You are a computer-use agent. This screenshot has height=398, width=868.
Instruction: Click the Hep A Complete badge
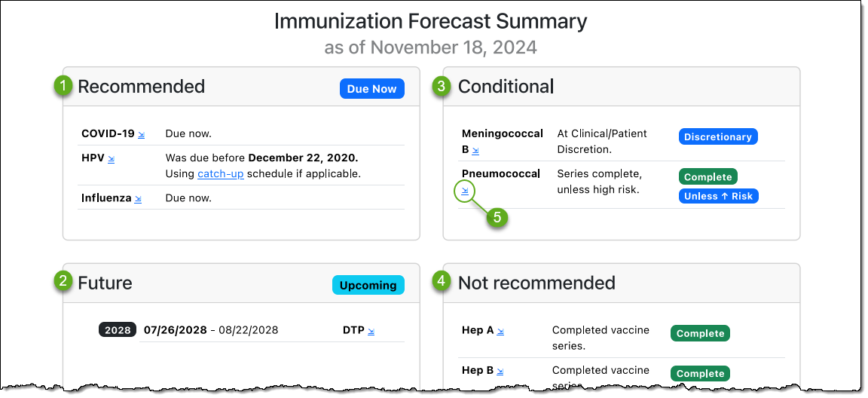[700, 334]
